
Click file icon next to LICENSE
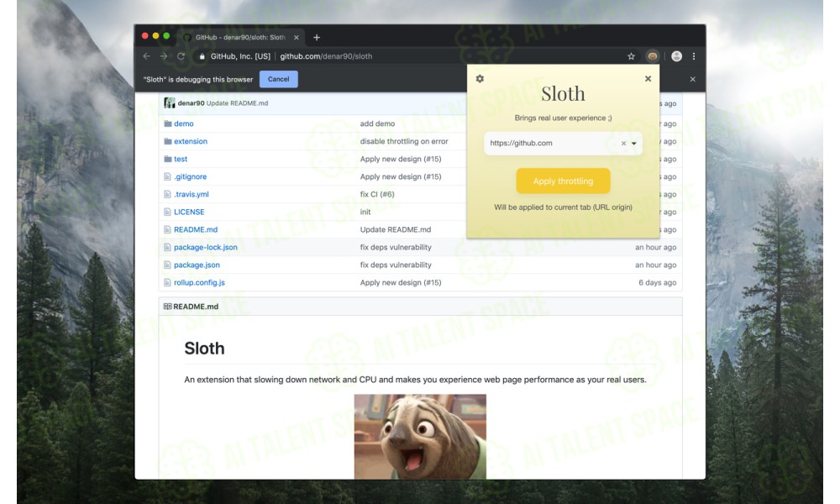[x=167, y=212]
